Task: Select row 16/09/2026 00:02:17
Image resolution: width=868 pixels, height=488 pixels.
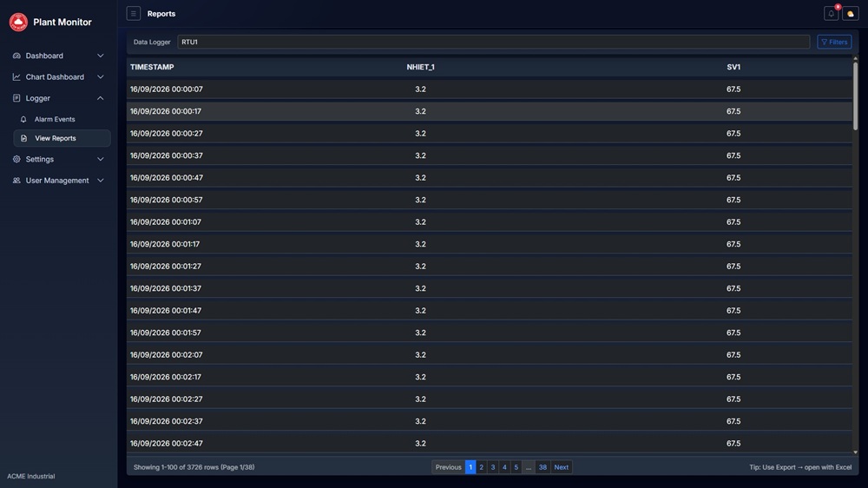Action: click(490, 377)
